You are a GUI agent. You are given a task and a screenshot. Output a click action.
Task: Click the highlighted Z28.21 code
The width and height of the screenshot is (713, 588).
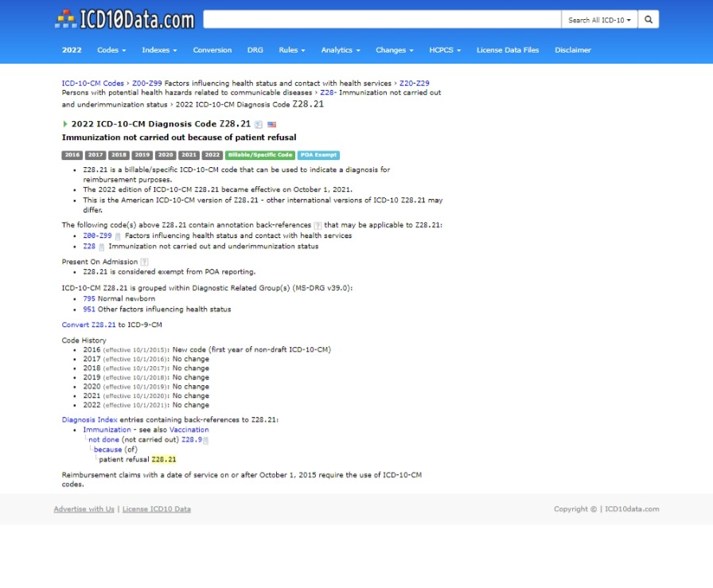(164, 460)
